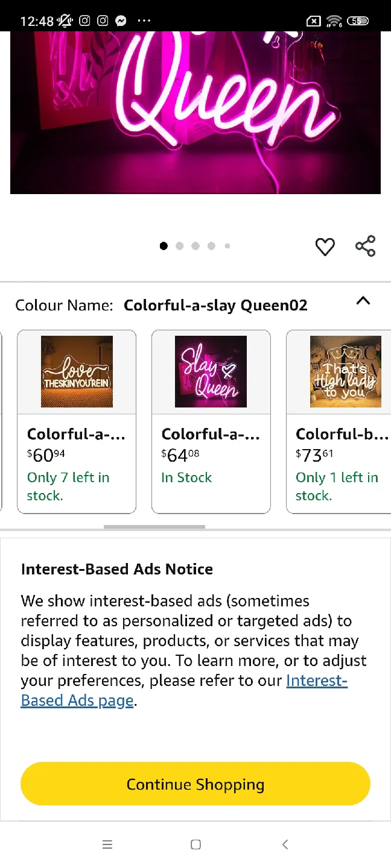Select the 'love the skin you're in' variant
Screen dimensions: 391x868
(x=77, y=371)
